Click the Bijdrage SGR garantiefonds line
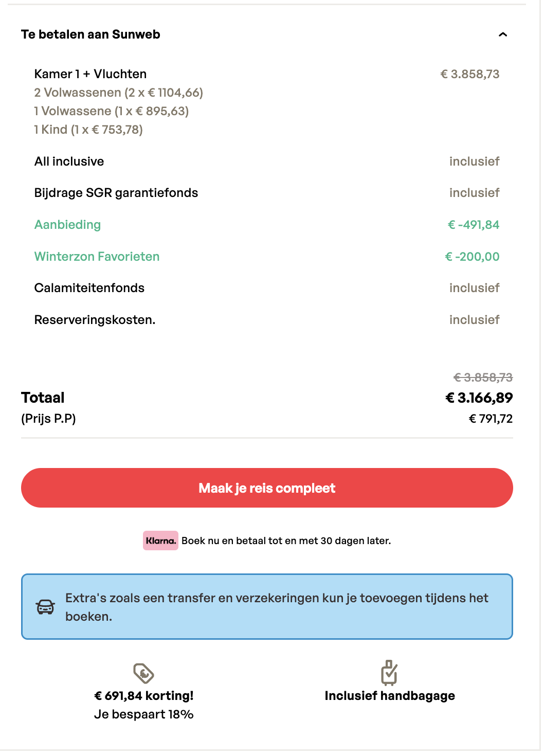The width and height of the screenshot is (544, 756). (116, 193)
